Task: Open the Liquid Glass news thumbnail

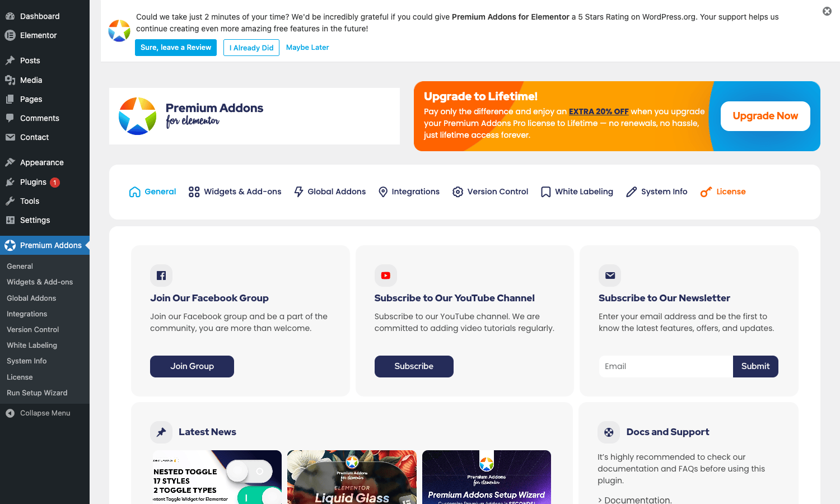Action: (x=352, y=477)
